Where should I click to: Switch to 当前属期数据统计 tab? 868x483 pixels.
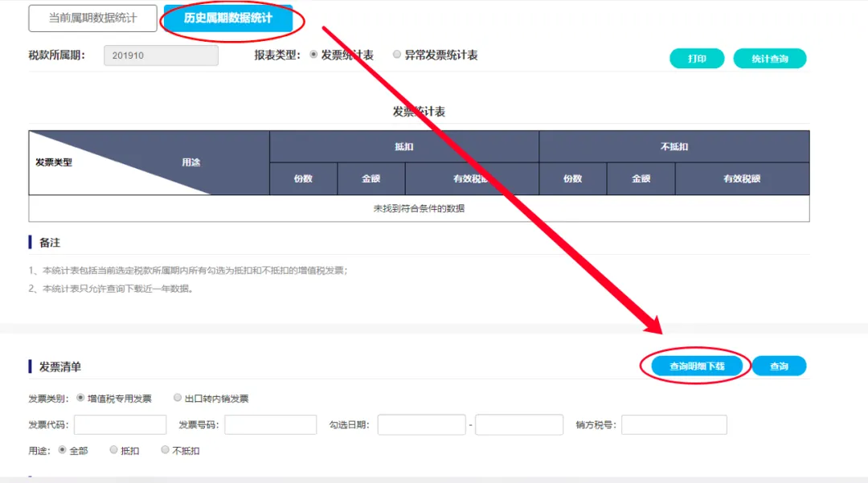pos(92,18)
